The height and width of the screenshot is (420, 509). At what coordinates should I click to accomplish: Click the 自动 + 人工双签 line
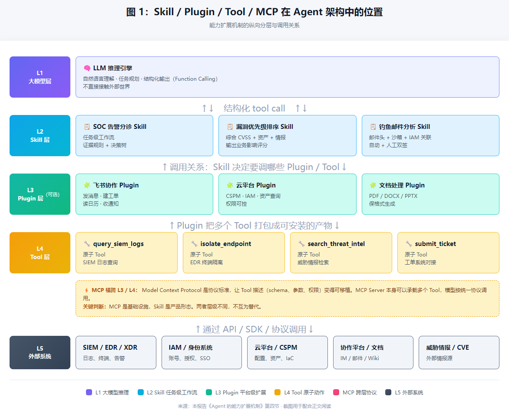(388, 145)
